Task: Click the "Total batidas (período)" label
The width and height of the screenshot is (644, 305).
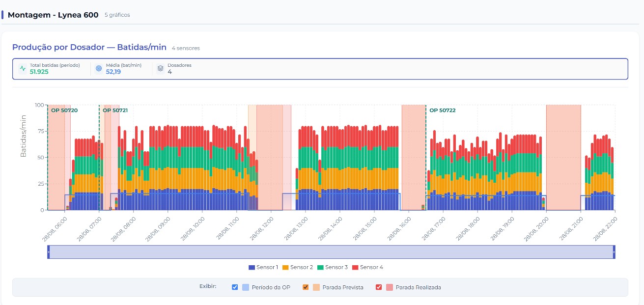Action: 55,65
